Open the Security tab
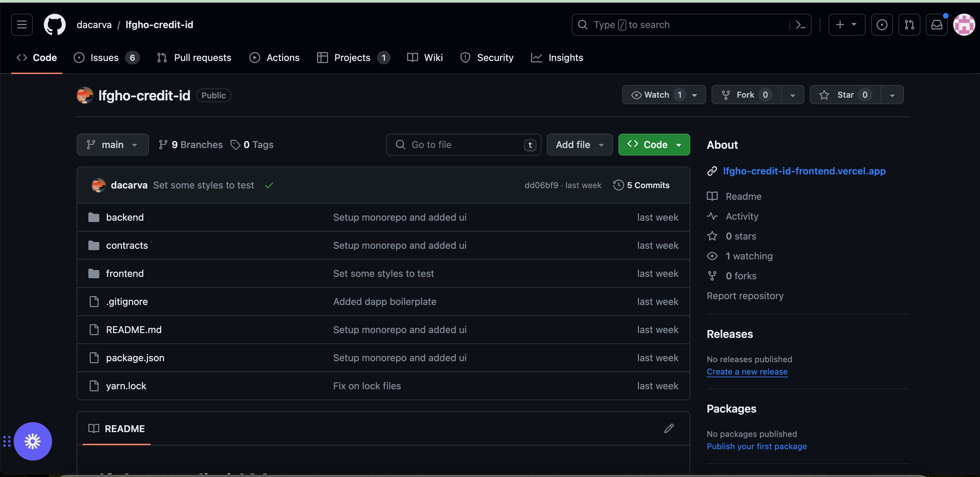 487,58
